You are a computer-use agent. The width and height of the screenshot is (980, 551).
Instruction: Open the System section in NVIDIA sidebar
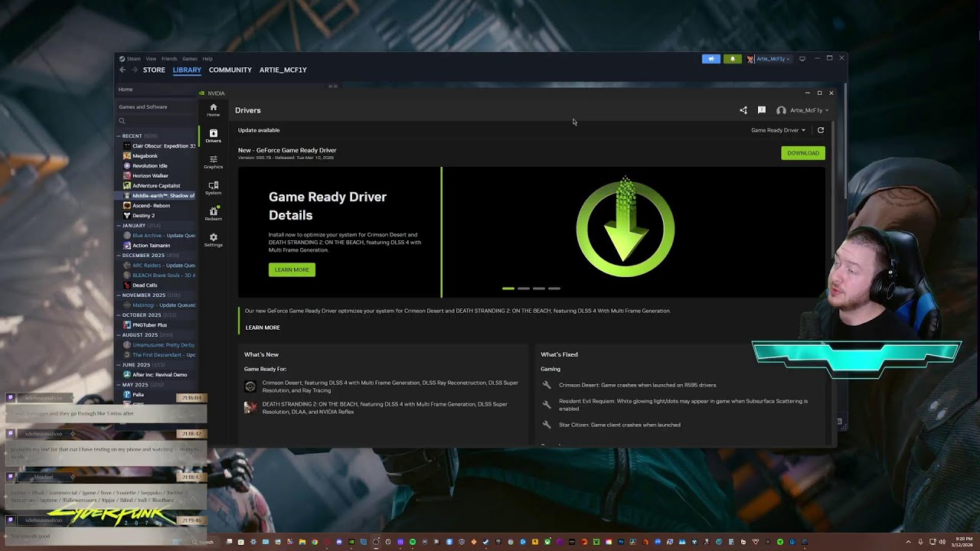[x=213, y=187]
